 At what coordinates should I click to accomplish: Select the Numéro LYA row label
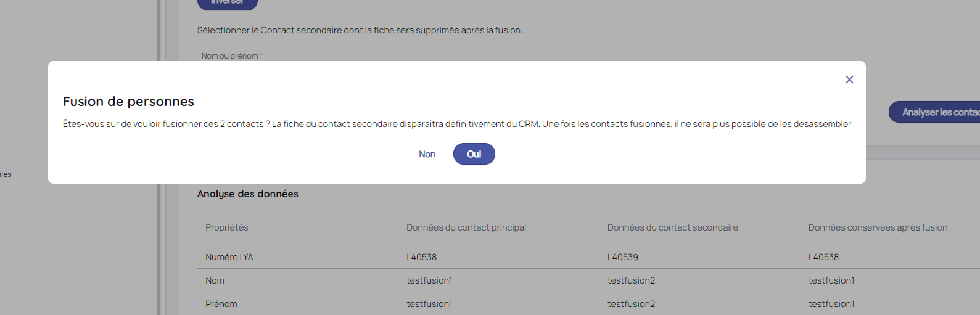229,257
